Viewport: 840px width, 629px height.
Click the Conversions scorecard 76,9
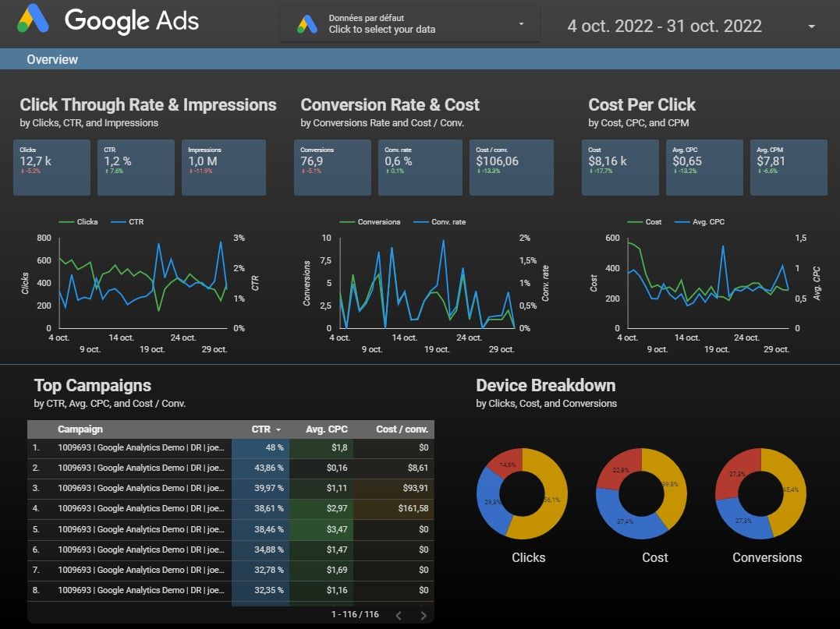[x=333, y=168]
